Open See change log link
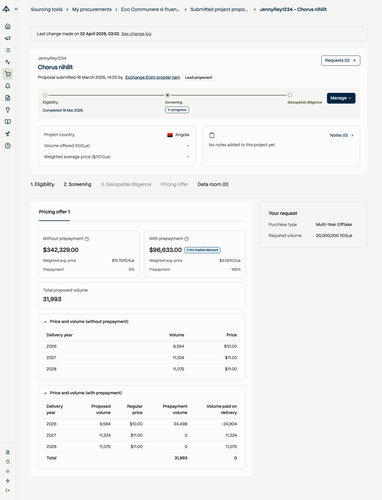This screenshot has height=500, width=382. pyautogui.click(x=136, y=34)
